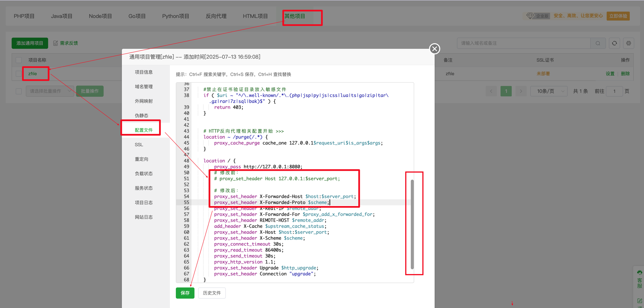
Task: Toggle select-all checkbox in table header
Action: (x=19, y=60)
